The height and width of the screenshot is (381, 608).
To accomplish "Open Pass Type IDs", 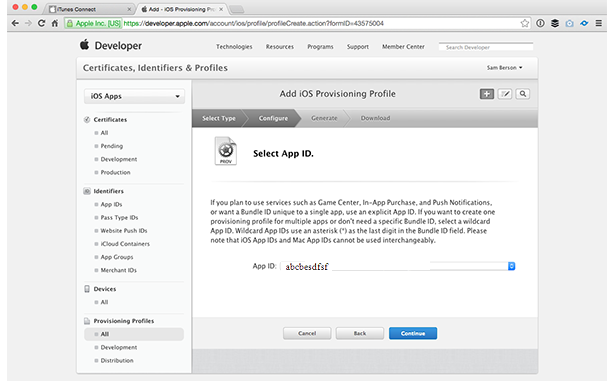I will [x=119, y=217].
